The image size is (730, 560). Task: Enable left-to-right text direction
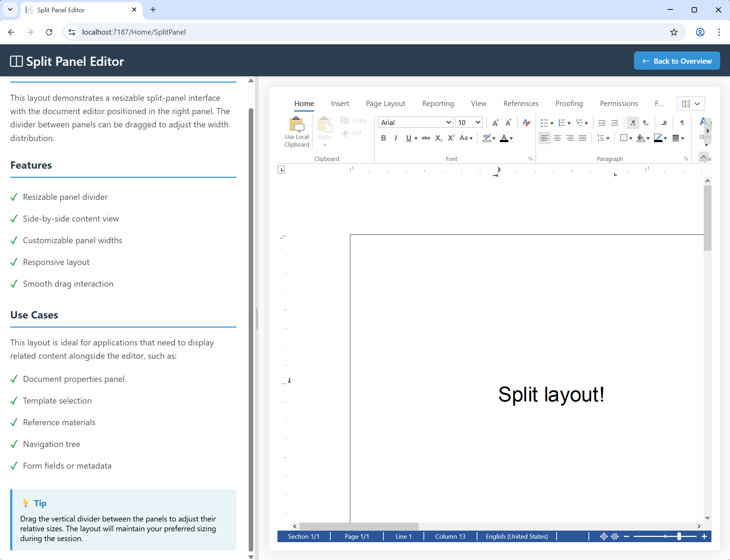[633, 123]
